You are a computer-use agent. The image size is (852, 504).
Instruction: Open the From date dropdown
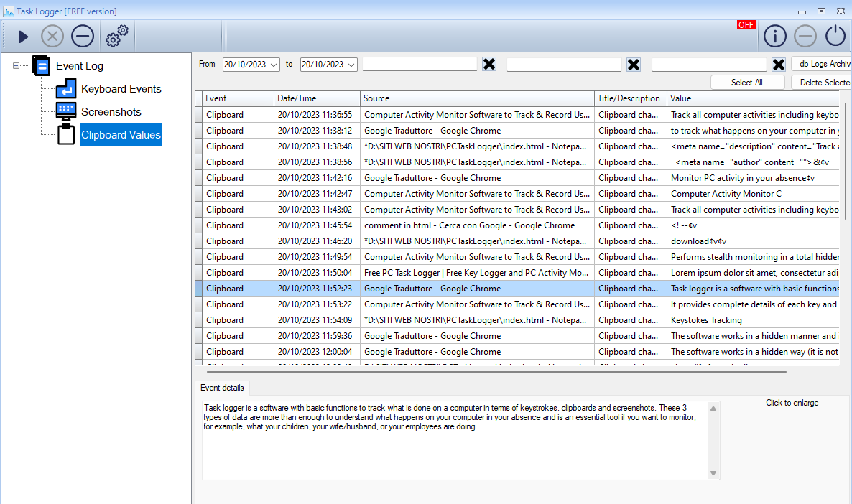[274, 65]
